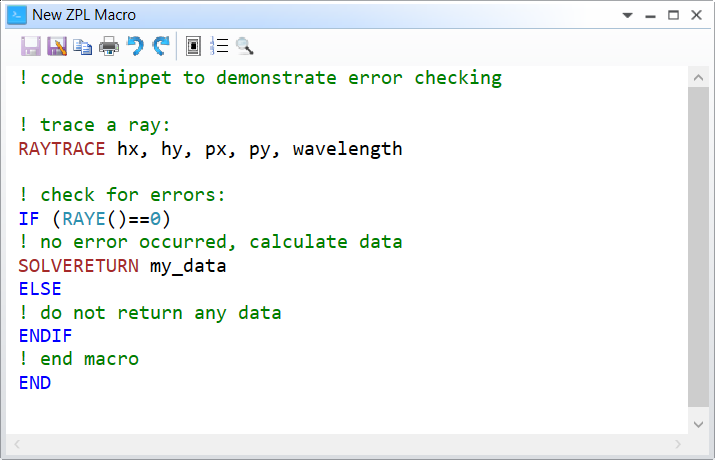Click the word wavelength in RAYTRACE line
The height and width of the screenshot is (460, 715).
347,150
